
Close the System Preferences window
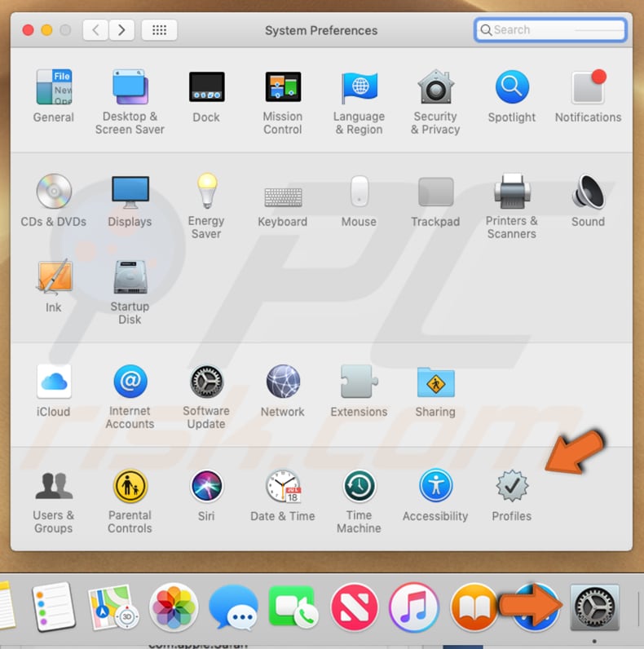[x=29, y=30]
